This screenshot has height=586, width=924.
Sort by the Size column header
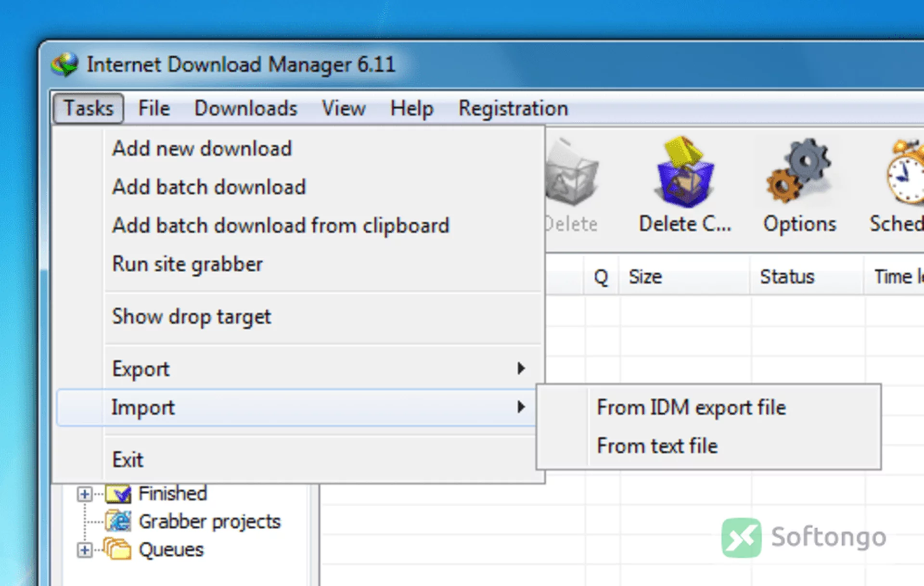[x=684, y=277]
